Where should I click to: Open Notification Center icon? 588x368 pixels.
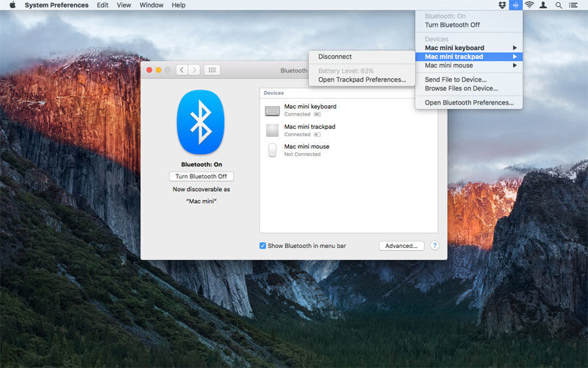(573, 5)
